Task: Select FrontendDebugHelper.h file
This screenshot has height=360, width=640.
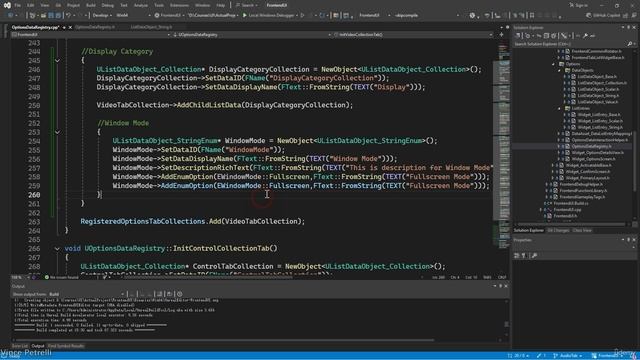Action: (x=581, y=184)
